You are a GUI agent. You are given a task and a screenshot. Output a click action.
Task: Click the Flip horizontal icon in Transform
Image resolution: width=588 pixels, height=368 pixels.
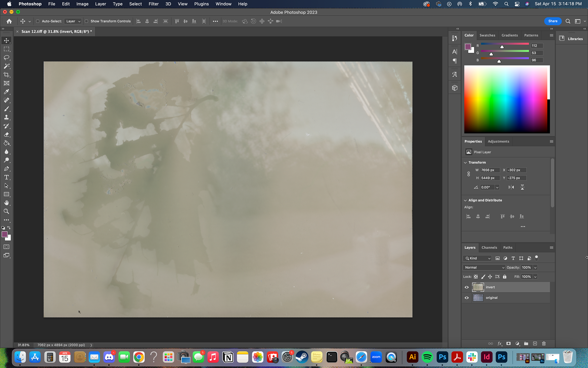click(511, 187)
